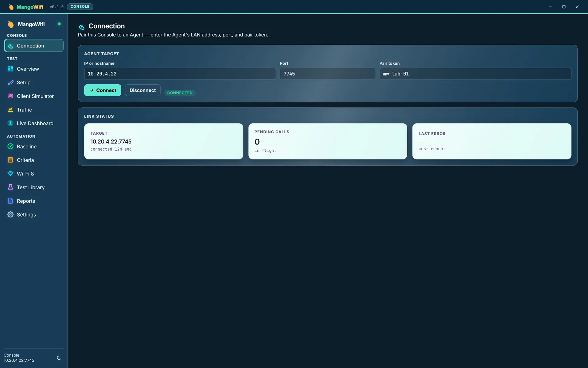The width and height of the screenshot is (588, 368).
Task: Toggle dark mode with moon icon
Action: tap(59, 358)
